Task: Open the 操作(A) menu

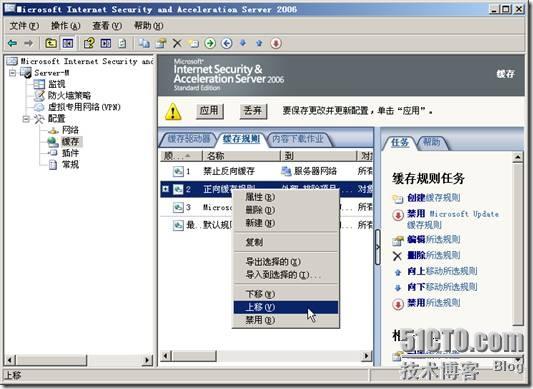Action: [x=65, y=26]
